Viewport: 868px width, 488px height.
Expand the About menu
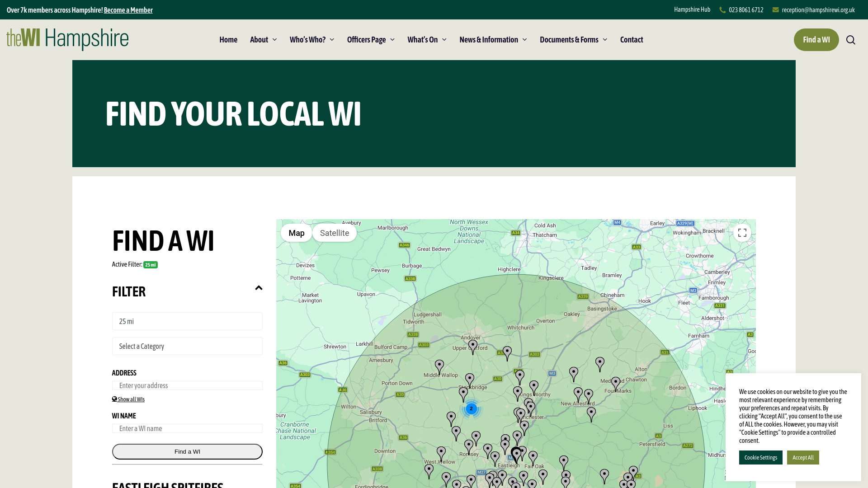[x=264, y=40]
